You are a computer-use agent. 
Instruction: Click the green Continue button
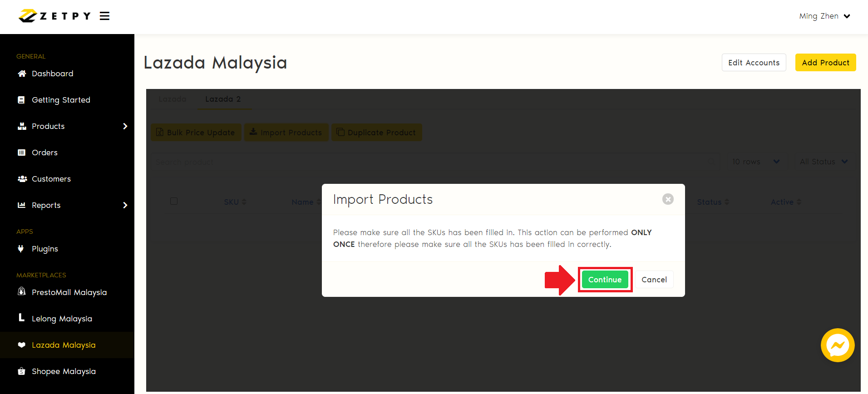[x=605, y=280]
